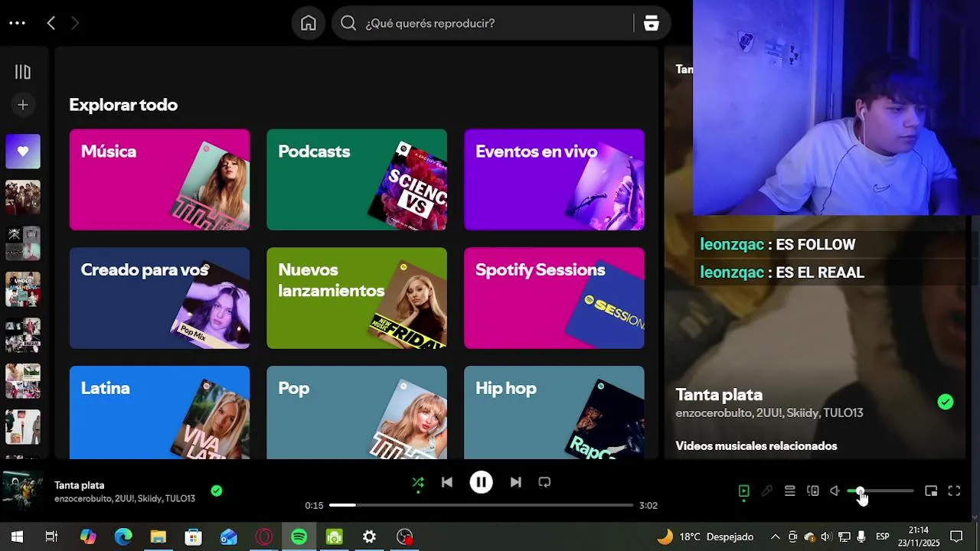Open the Nuevos lanzamientos card

click(357, 298)
